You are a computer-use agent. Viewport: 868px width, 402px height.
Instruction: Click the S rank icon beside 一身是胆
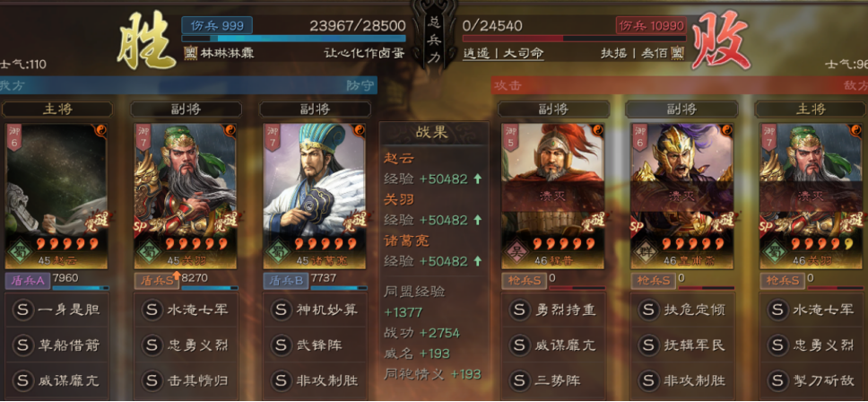[x=22, y=310]
